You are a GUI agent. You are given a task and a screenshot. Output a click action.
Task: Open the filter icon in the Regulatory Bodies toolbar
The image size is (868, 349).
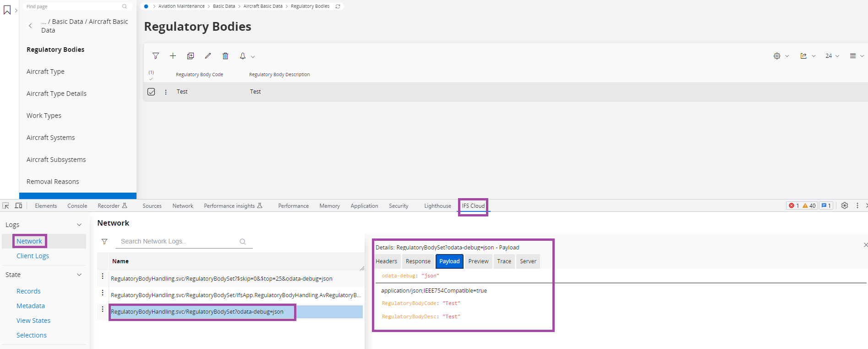coord(156,56)
